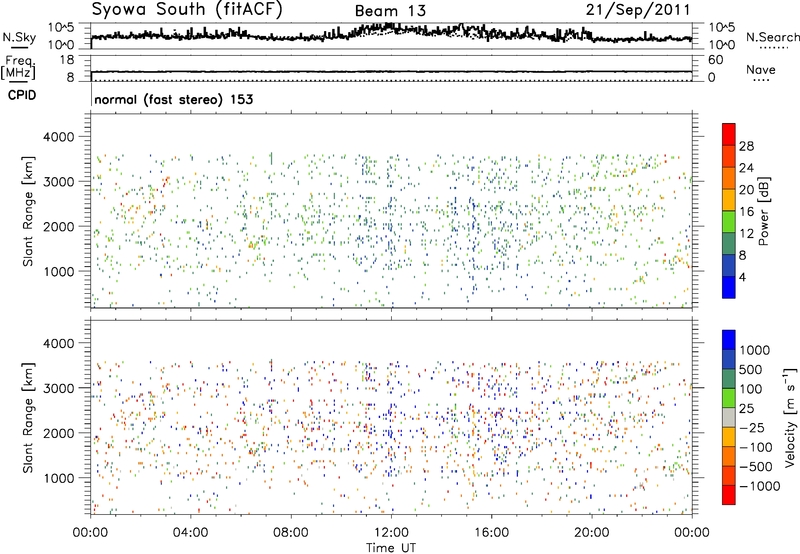Click '2000' tick on power panel axis
800x554 pixels.
pyautogui.click(x=58, y=226)
